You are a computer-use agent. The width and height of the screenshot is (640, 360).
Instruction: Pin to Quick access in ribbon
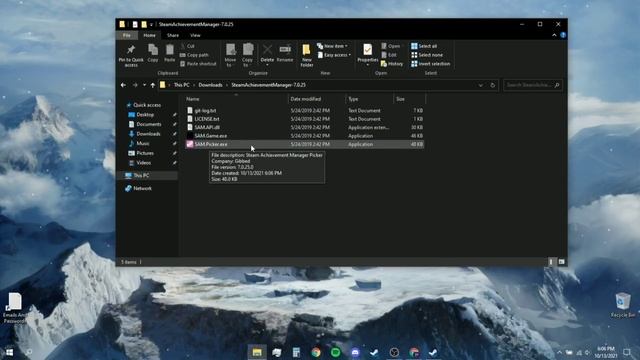pyautogui.click(x=131, y=55)
